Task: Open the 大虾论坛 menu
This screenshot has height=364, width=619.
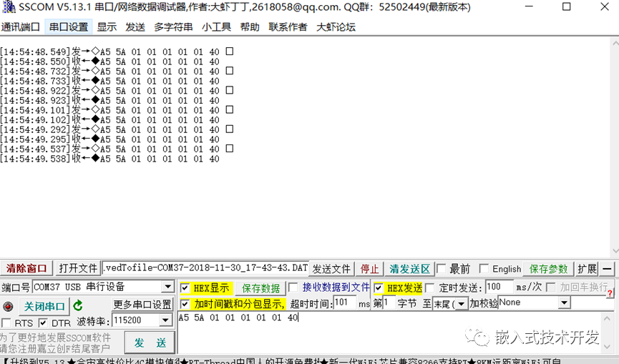Action: coord(336,26)
